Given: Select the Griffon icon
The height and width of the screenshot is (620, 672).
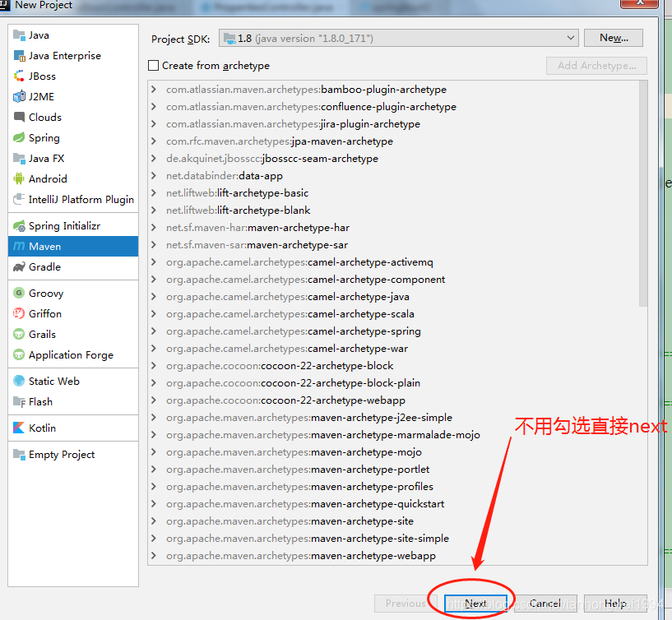Looking at the screenshot, I should [x=19, y=313].
